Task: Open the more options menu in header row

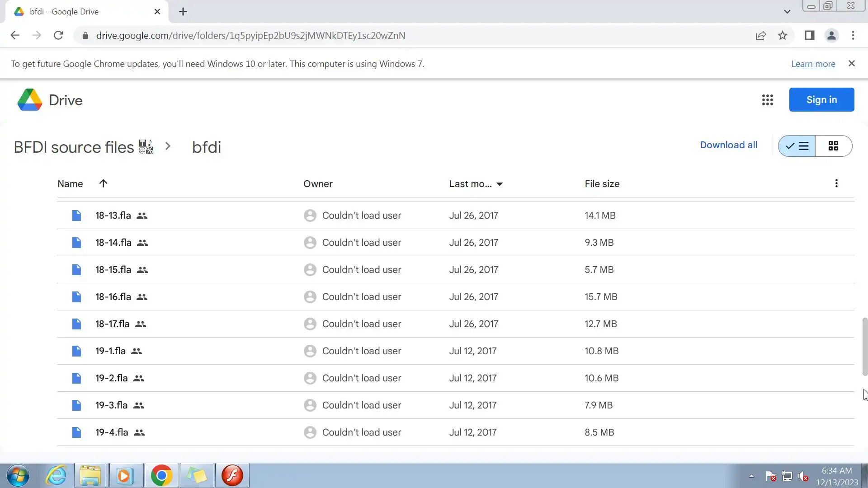Action: click(x=836, y=183)
